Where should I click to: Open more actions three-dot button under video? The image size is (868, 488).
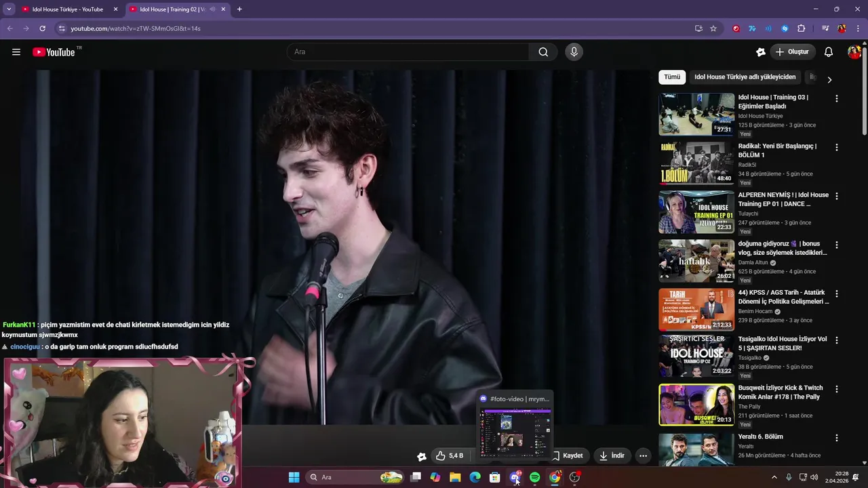643,455
